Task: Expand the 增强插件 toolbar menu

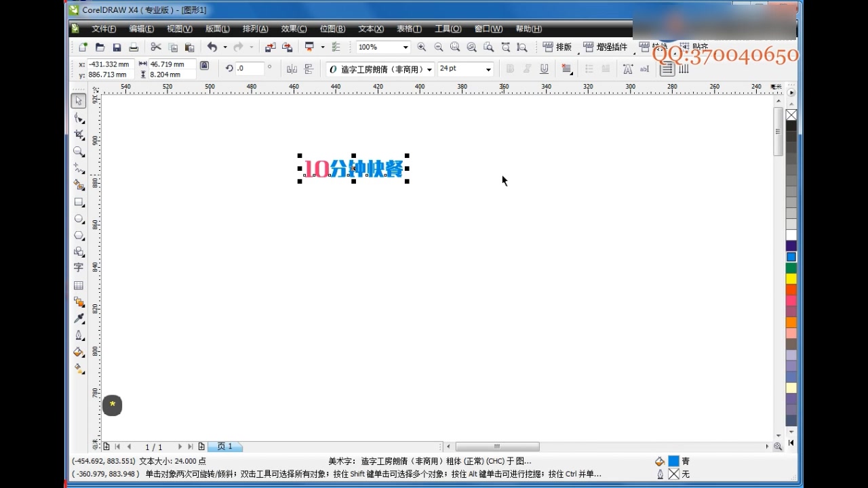Action: click(x=606, y=47)
